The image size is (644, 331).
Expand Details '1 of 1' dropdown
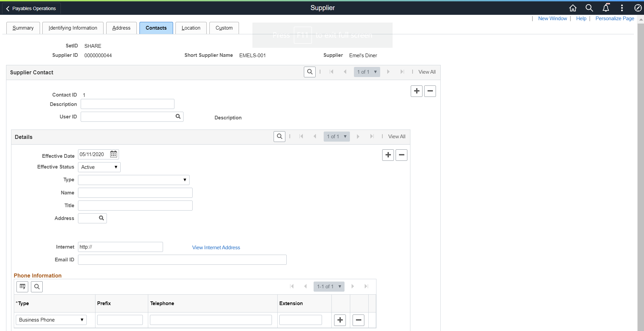(x=336, y=137)
